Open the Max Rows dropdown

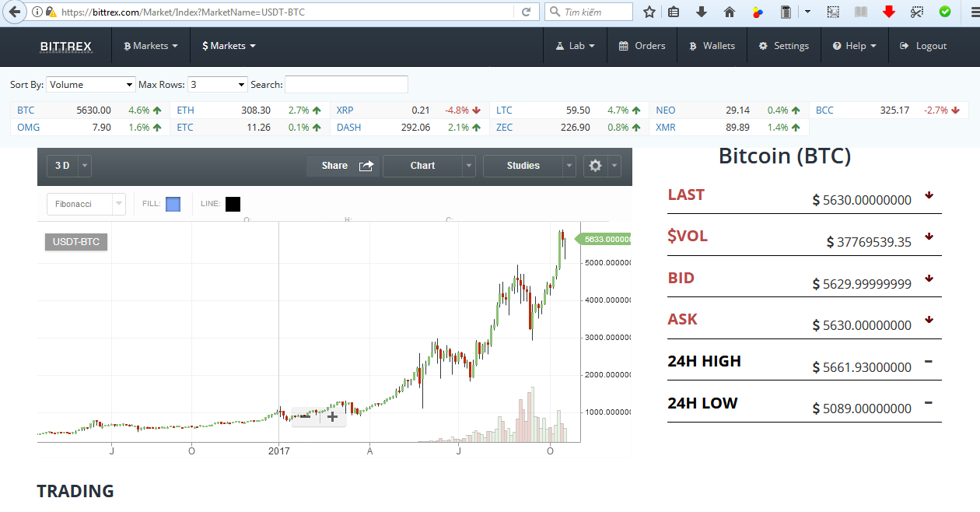coord(218,84)
